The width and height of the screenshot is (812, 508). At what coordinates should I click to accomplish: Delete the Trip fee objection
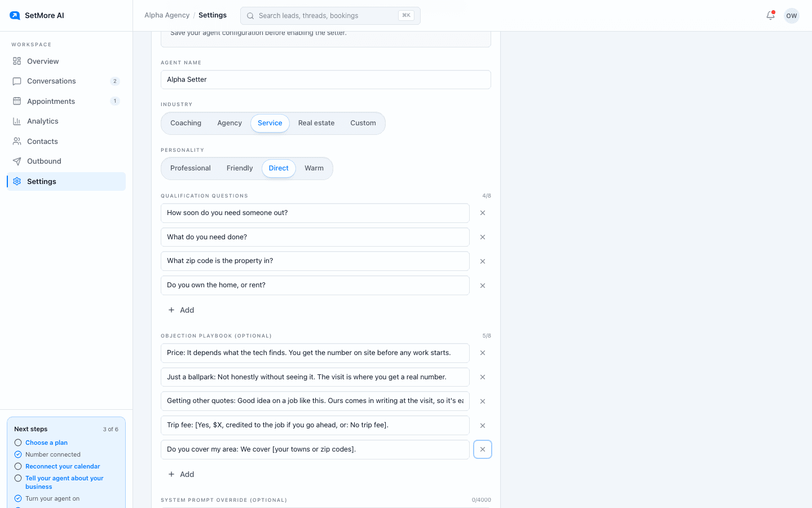[483, 426]
